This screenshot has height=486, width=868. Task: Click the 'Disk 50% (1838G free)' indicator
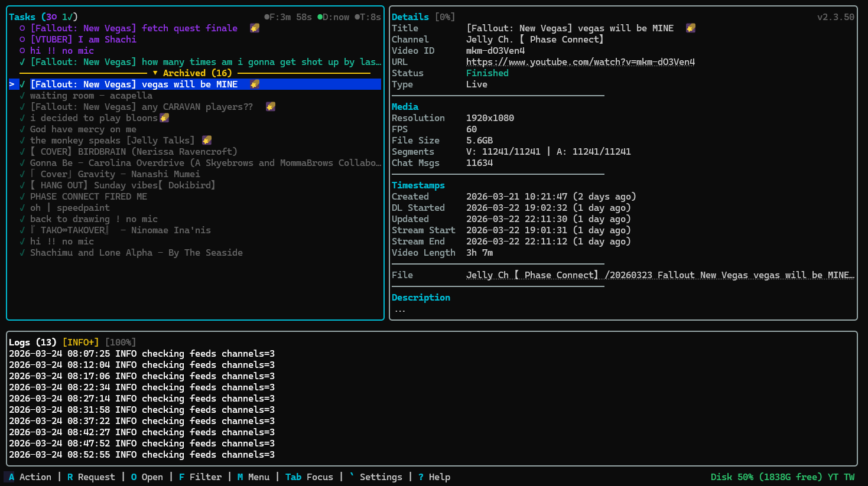pos(766,477)
